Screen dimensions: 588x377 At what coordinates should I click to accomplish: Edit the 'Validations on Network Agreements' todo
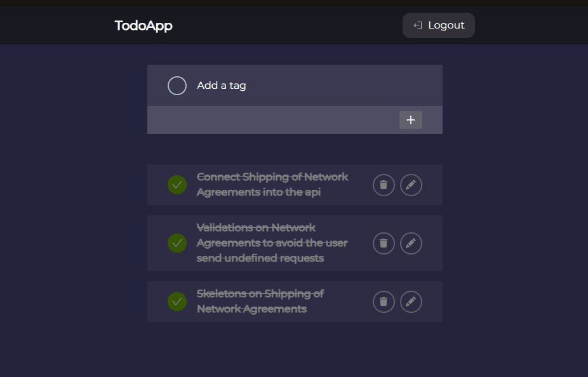411,243
